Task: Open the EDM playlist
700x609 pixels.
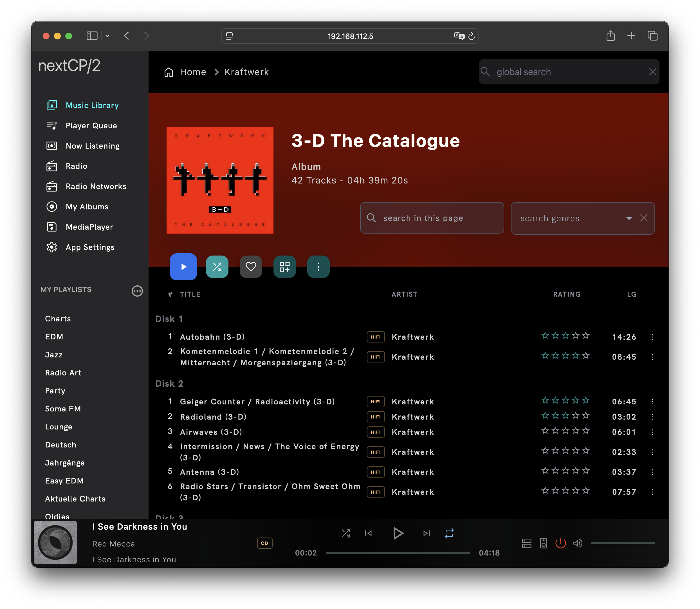Action: pyautogui.click(x=54, y=337)
